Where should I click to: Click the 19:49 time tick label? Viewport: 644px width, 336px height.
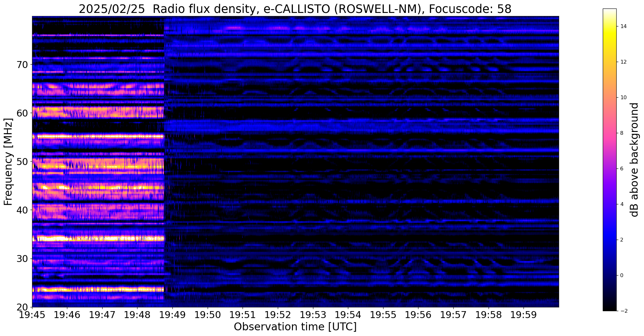coord(173,315)
